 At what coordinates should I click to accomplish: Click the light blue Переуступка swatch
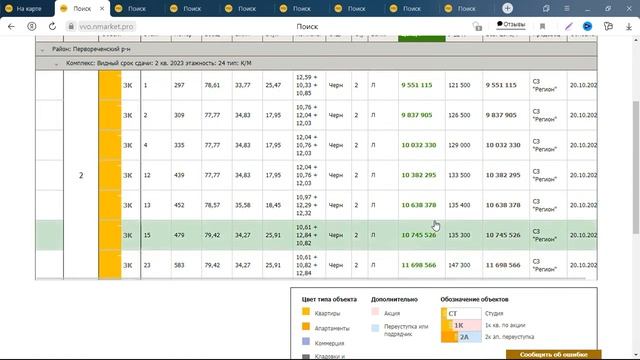(375, 327)
